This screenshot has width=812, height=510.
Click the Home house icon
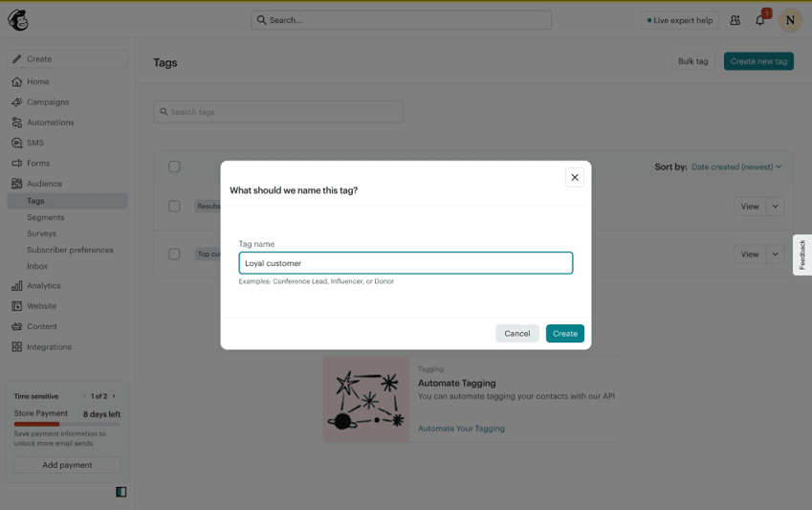16,82
